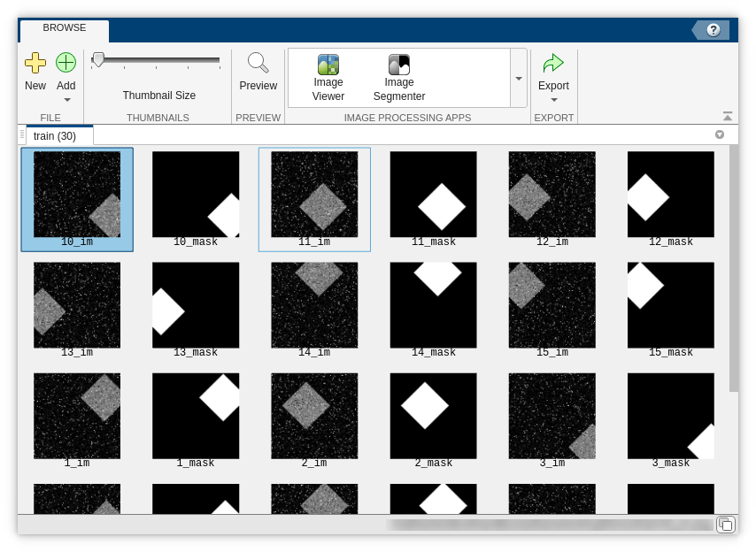Launch the Image Viewer app
Image resolution: width=756 pixels, height=552 pixels.
328,65
